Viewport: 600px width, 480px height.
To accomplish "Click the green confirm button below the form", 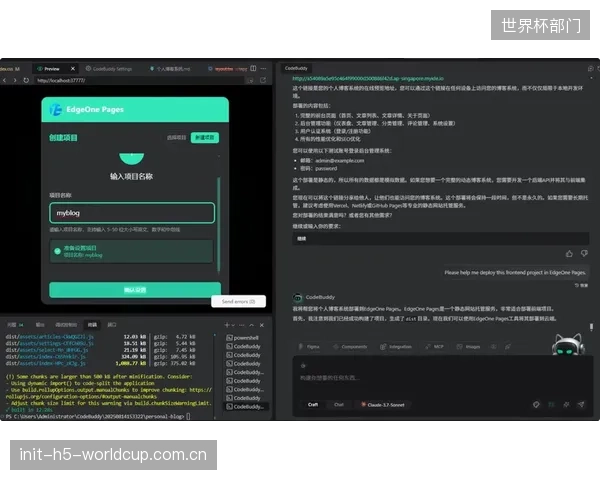I will [135, 290].
